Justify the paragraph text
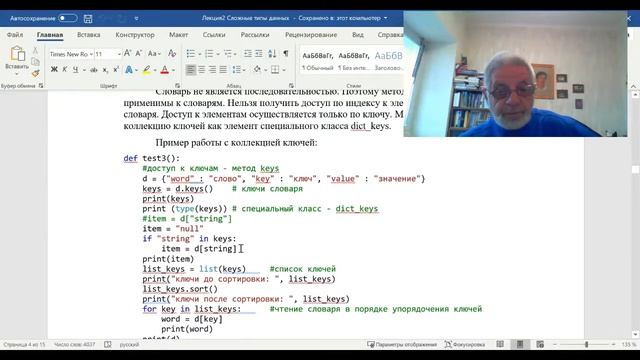Viewport: 640px width, 360px height. click(x=223, y=70)
